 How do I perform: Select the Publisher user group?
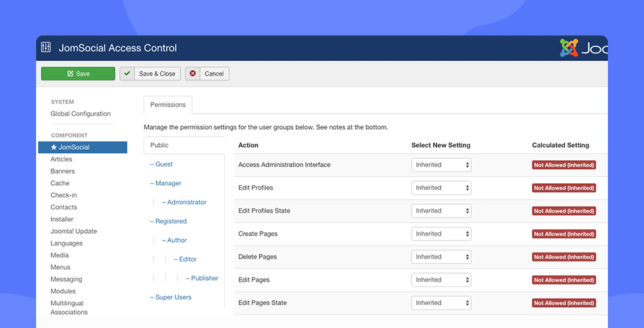point(202,278)
